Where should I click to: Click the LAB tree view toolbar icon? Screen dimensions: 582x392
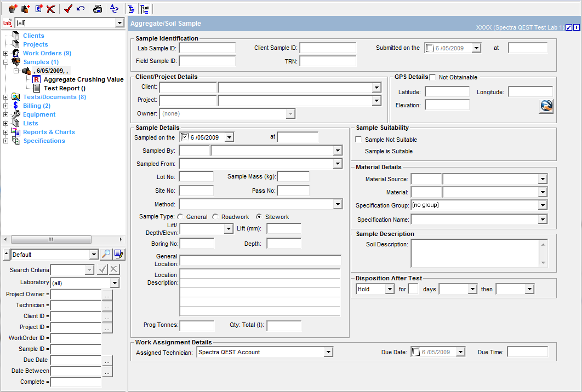[x=145, y=9]
